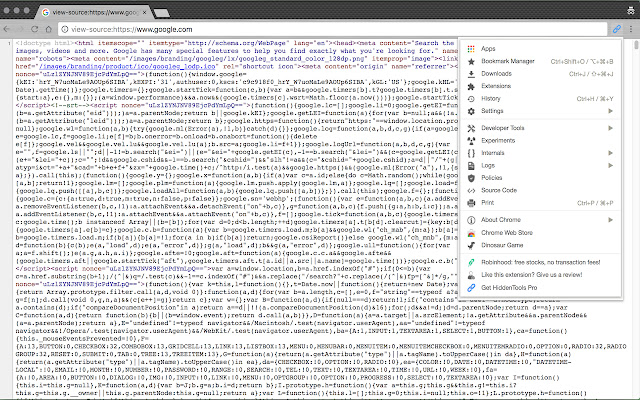Image resolution: width=640 pixels, height=400 pixels.
Task: Click the About Chrome info icon
Action: coord(471,220)
